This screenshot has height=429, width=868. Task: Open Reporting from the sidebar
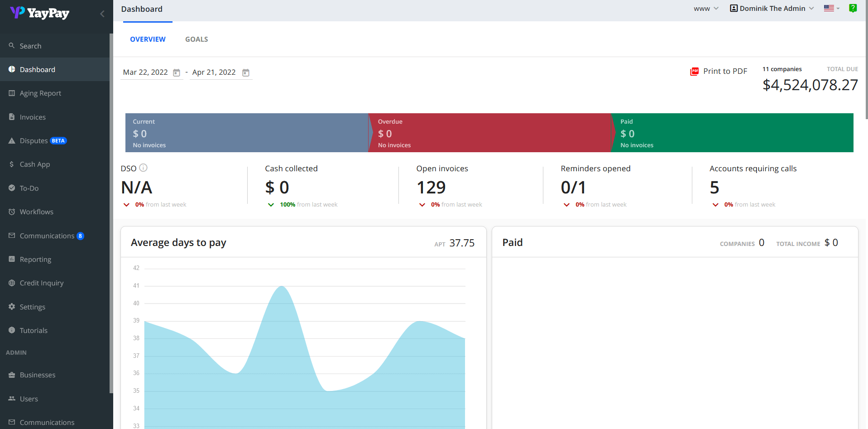click(x=54, y=259)
